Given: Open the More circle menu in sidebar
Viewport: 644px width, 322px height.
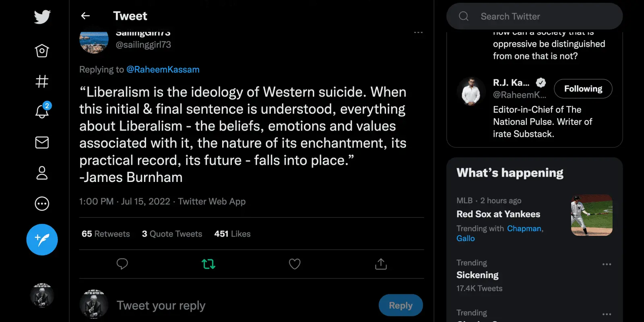Looking at the screenshot, I should [42, 204].
